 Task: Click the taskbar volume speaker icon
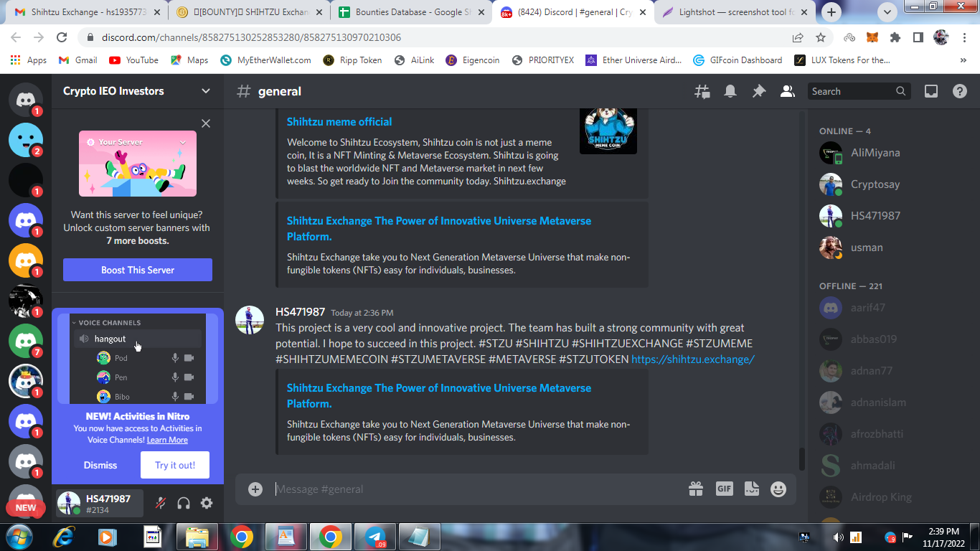pos(838,537)
